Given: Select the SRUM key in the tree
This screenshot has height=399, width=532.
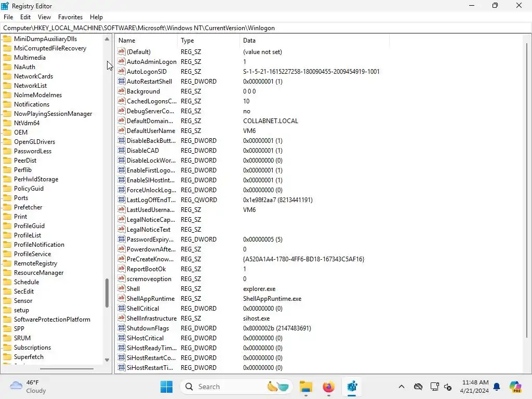Looking at the screenshot, I should coord(22,338).
